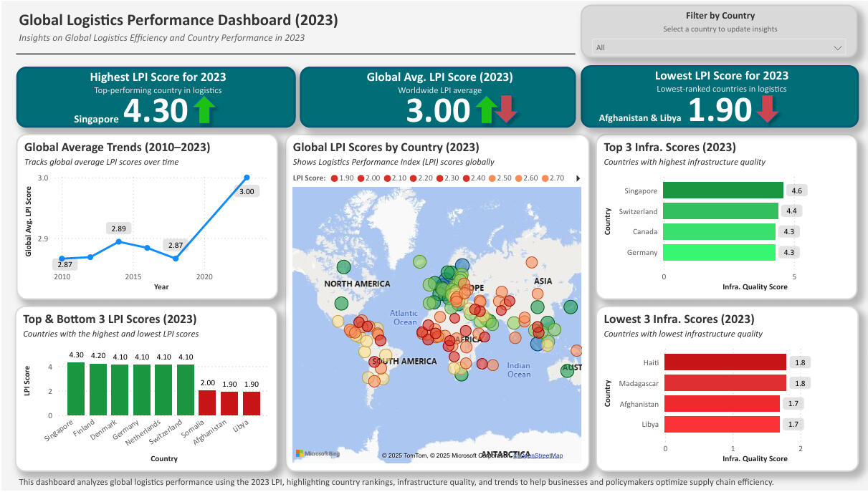Image resolution: width=868 pixels, height=492 pixels.
Task: Click the 2.70 orange legend dot
Action: [545, 178]
